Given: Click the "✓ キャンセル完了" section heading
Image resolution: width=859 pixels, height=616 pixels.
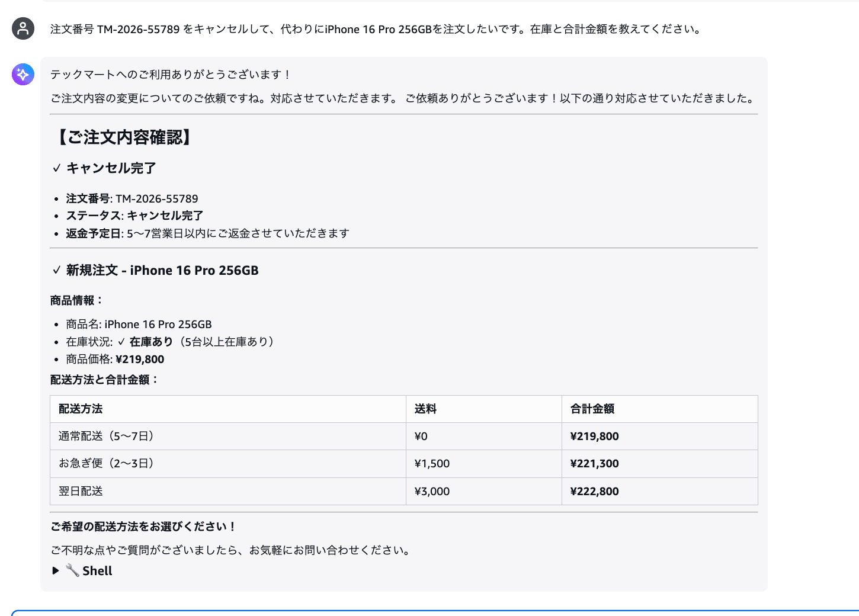Looking at the screenshot, I should (104, 168).
